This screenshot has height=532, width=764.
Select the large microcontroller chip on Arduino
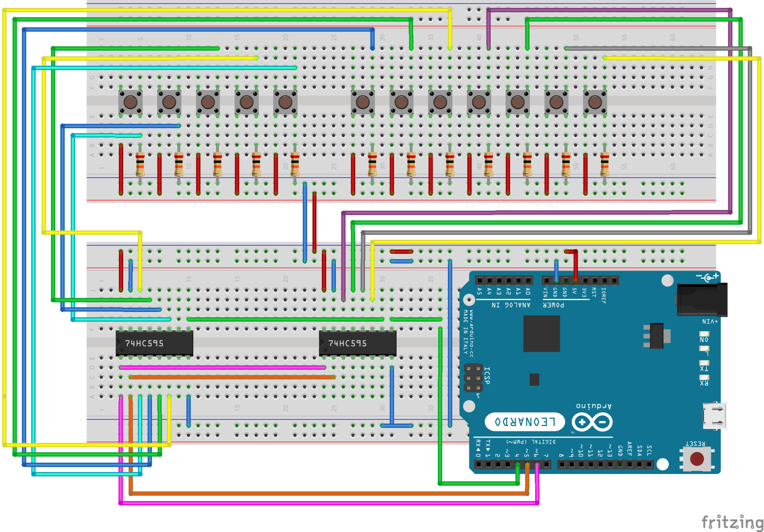tap(541, 334)
